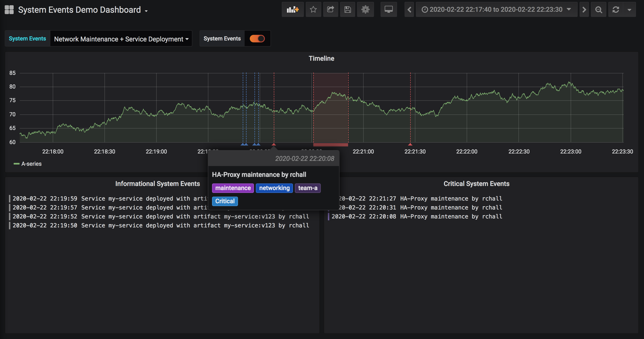
Task: Click the Add panel icon
Action: pos(293,10)
